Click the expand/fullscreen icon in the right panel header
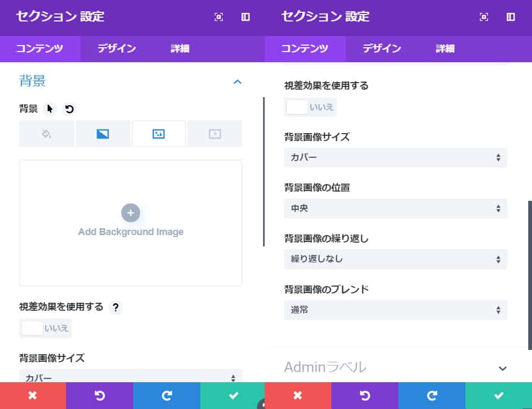This screenshot has height=409, width=532. tap(484, 17)
